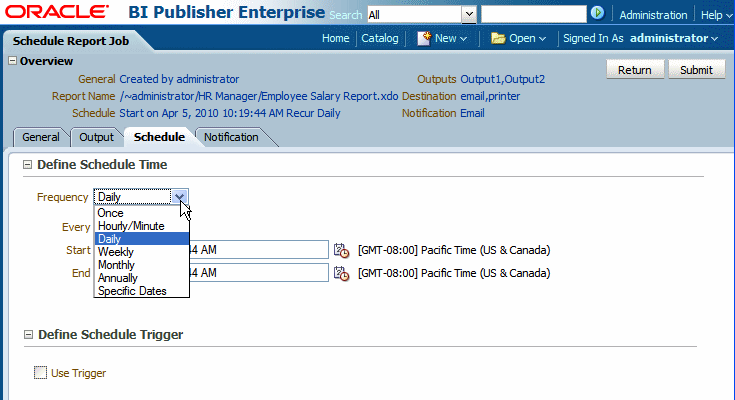Select Weekly frequency option
Image resolution: width=735 pixels, height=400 pixels.
pos(142,252)
